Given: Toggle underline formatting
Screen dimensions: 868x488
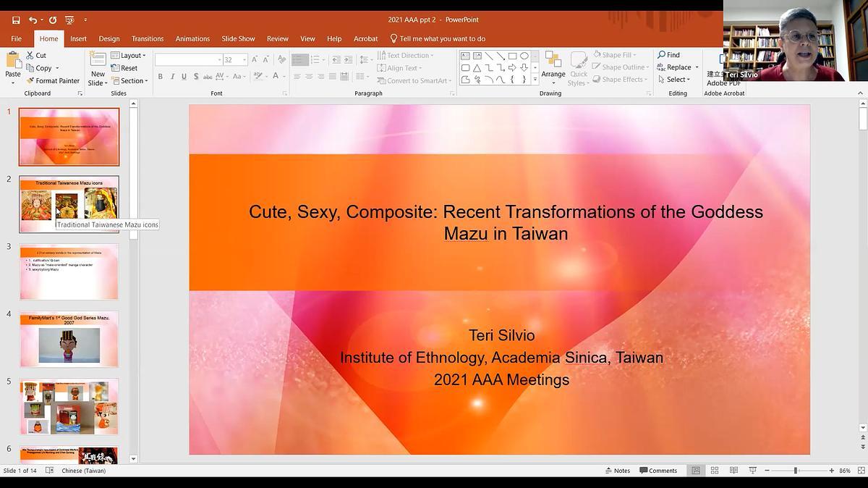Looking at the screenshot, I should 184,76.
